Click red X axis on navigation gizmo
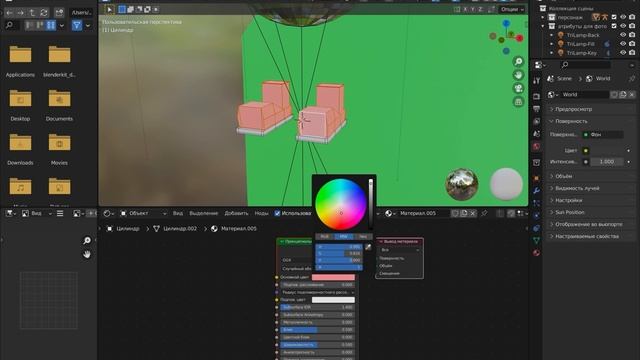This screenshot has width=640, height=360. [520, 38]
